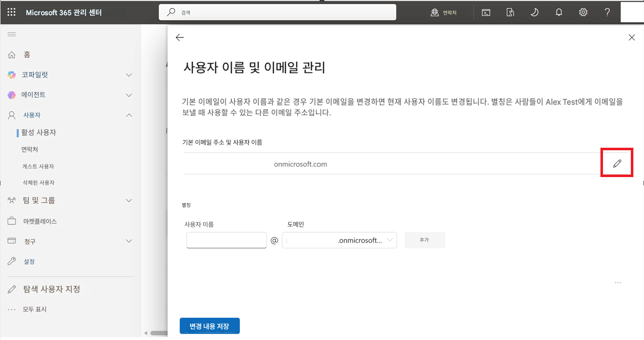Click the Show all ellipsis icon
Viewport: 644px width, 340px height.
(x=12, y=309)
